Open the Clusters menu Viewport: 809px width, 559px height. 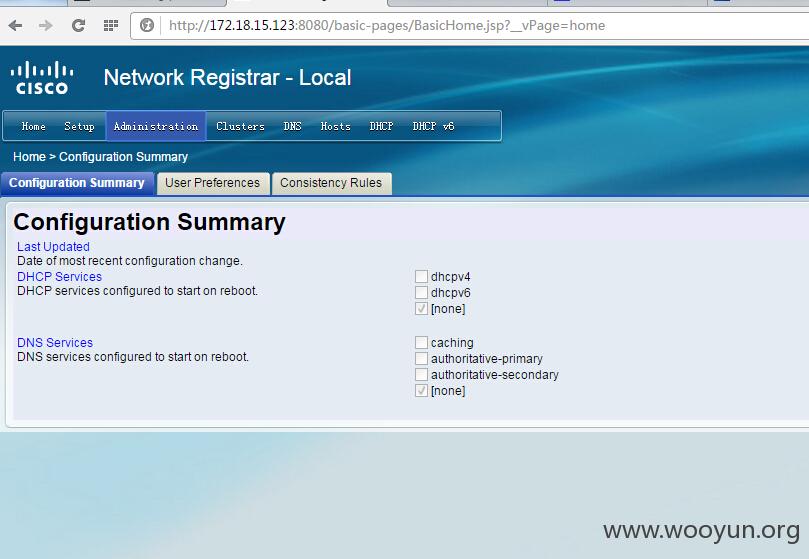coord(240,126)
